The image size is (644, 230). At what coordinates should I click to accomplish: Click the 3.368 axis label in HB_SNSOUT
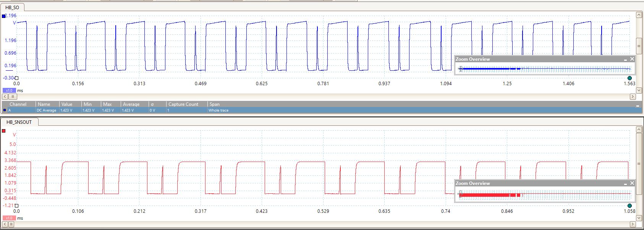[x=10, y=160]
